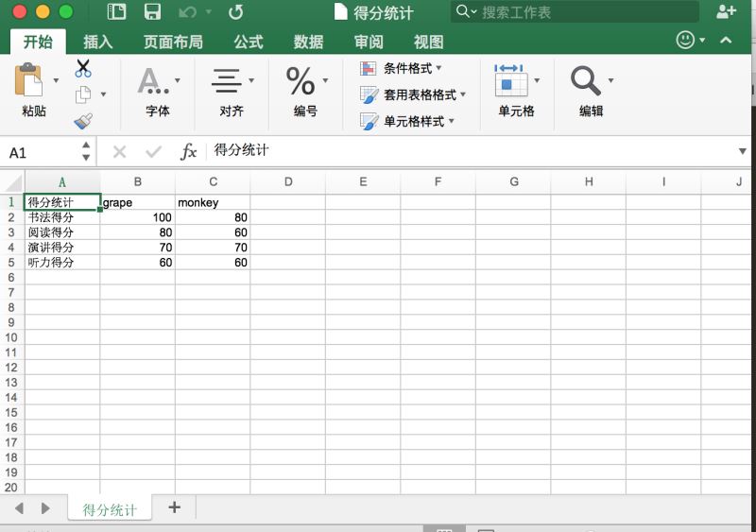Select cell 书法得分
The width and height of the screenshot is (756, 532).
pos(62,217)
